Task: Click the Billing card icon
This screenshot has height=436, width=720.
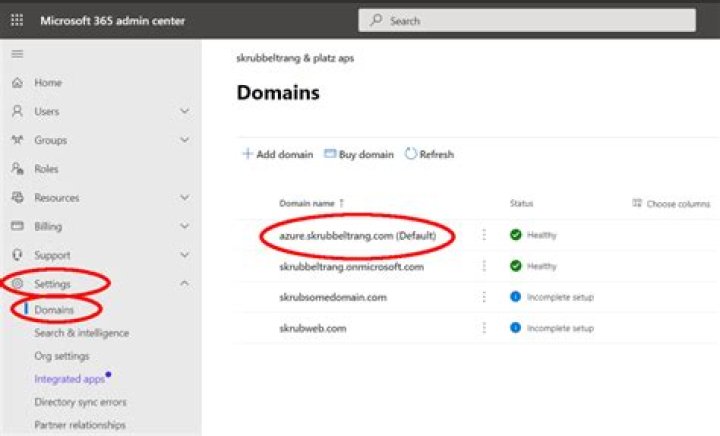Action: [x=17, y=226]
